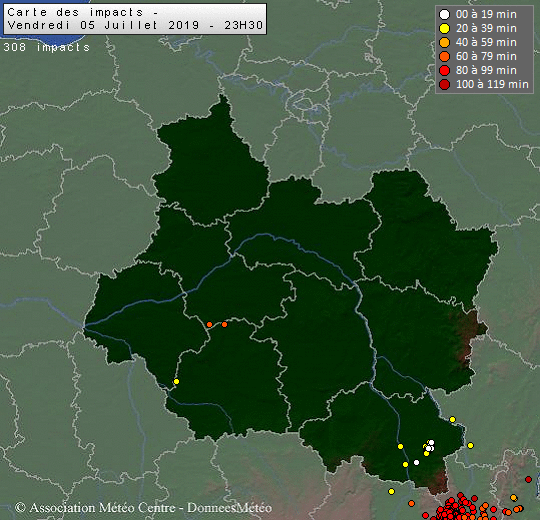
Task: Click the '40 à 59 min' legend label
Action: [x=486, y=42]
